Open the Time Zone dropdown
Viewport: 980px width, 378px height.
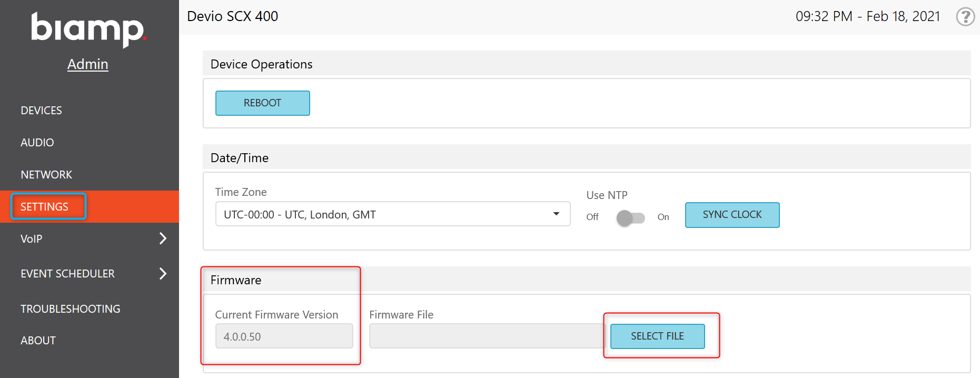pyautogui.click(x=393, y=214)
